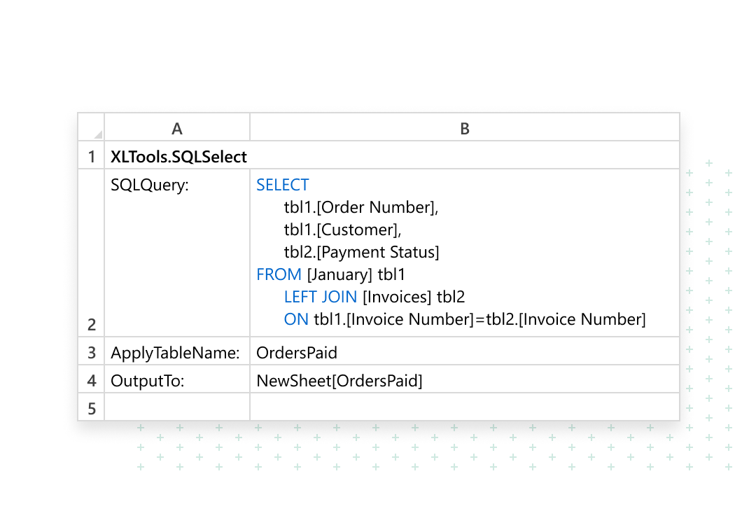The image size is (756, 532).
Task: Click the ApplyTableName: label cell
Action: point(175,352)
